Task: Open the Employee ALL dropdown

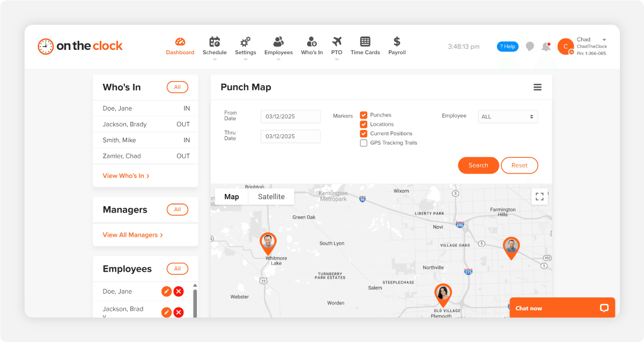Action: pos(508,117)
